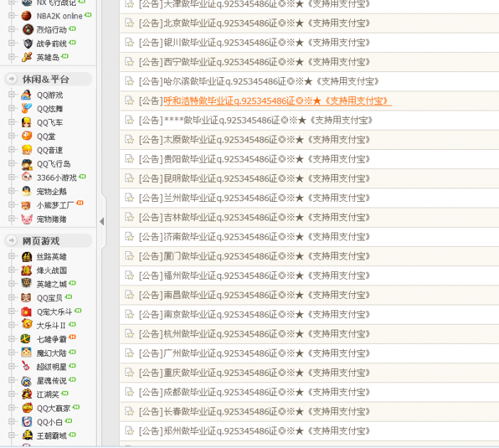Click the 魔幻大陆 icon
Screen dimensions: 499x448
coord(26,353)
